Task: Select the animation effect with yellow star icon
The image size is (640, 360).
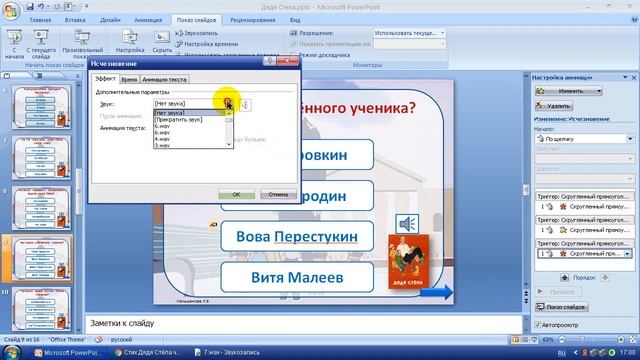Action: pos(584,230)
